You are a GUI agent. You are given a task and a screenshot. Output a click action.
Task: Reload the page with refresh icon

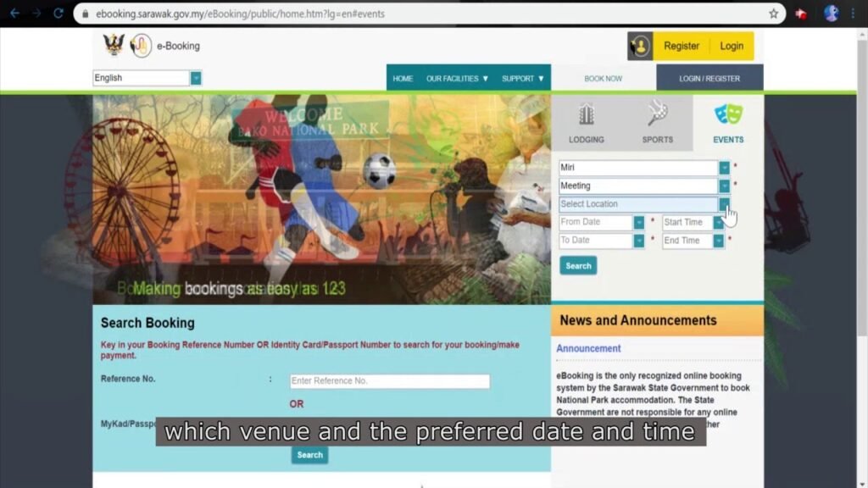coord(58,14)
